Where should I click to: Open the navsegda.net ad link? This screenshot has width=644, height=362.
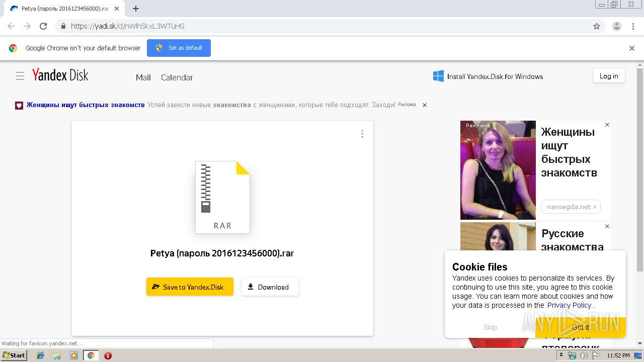[x=571, y=207]
